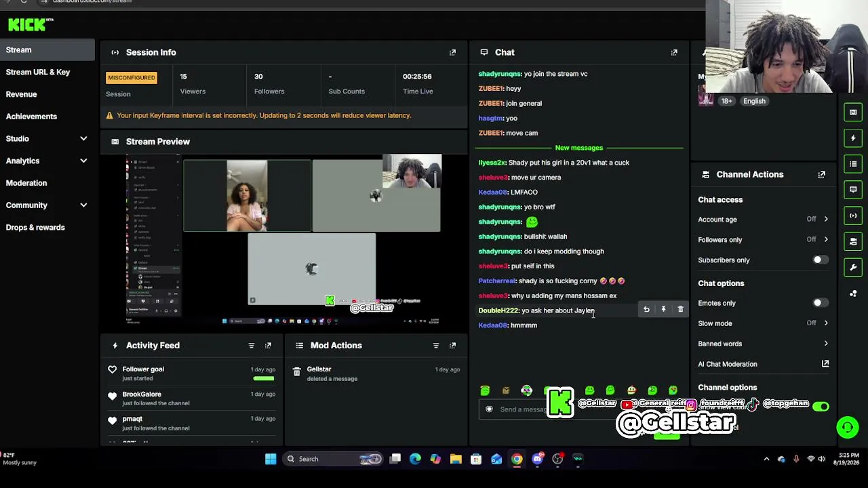The width and height of the screenshot is (868, 488).
Task: Pin DoubleH222's chat message
Action: coord(663,310)
